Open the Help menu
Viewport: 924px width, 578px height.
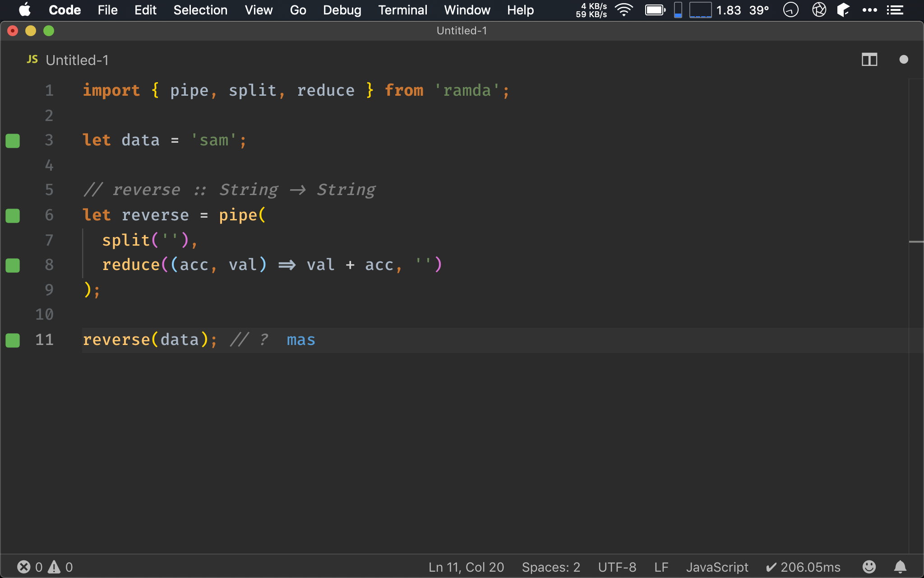[x=520, y=10]
